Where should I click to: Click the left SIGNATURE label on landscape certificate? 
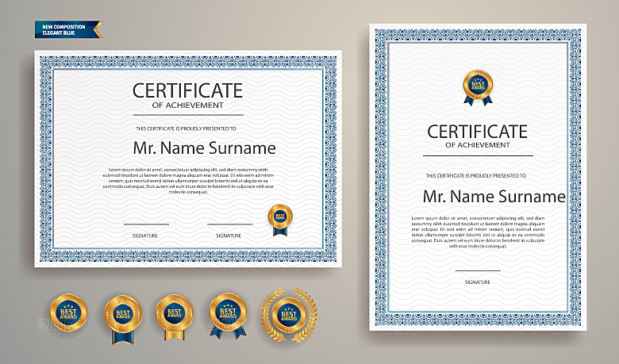point(145,236)
